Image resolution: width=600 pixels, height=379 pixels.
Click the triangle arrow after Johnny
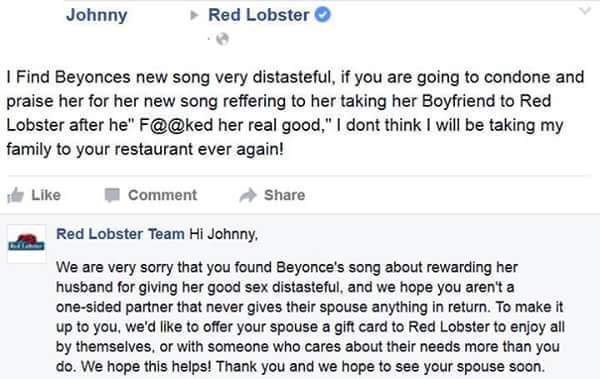194,15
